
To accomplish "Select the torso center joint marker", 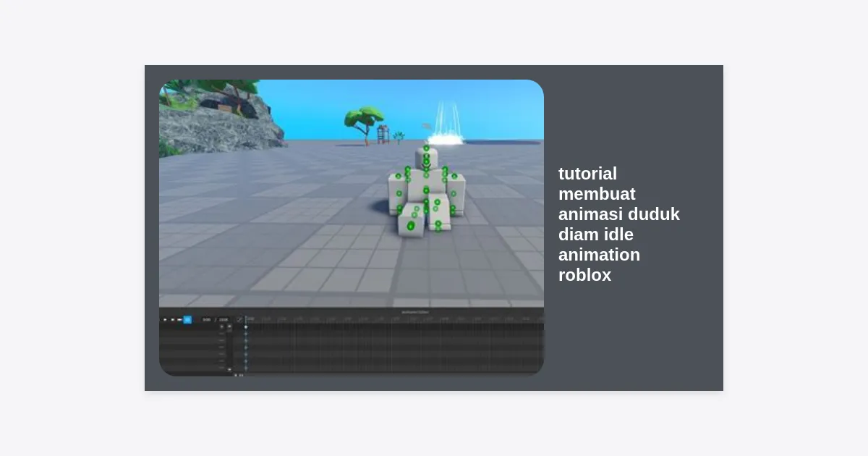I will (426, 190).
